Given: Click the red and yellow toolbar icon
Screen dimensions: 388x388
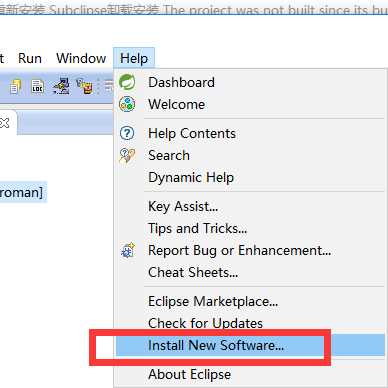Looking at the screenshot, I should tap(84, 86).
